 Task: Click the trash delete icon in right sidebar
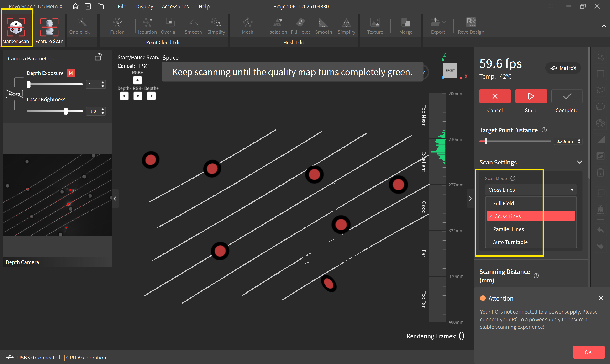[600, 172]
